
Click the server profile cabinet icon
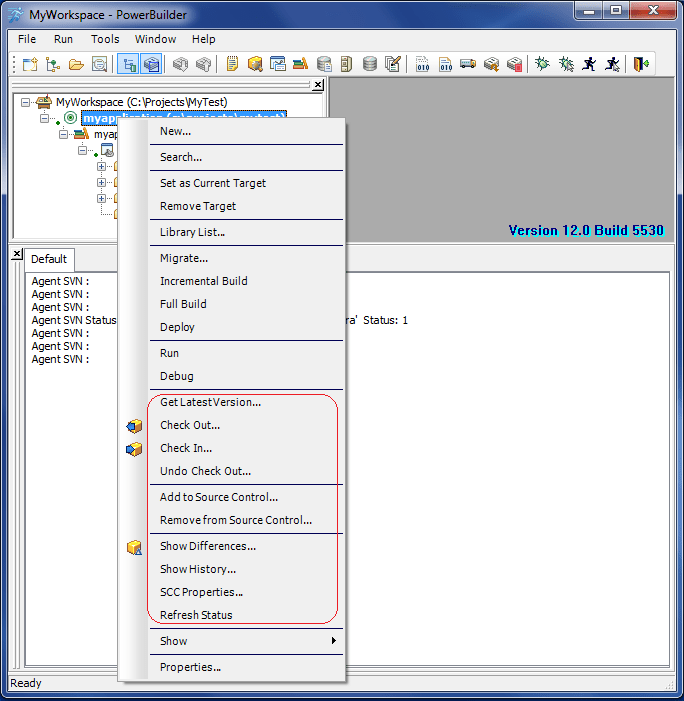[x=346, y=64]
